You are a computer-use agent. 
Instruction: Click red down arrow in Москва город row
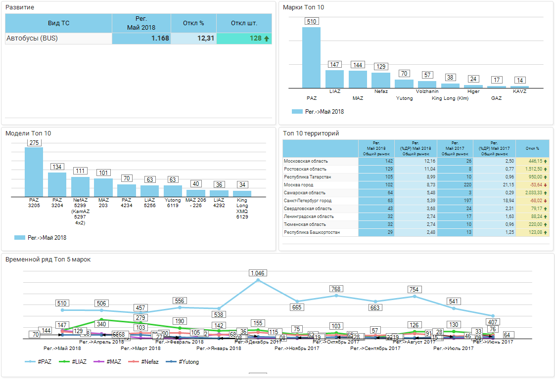[x=546, y=185]
